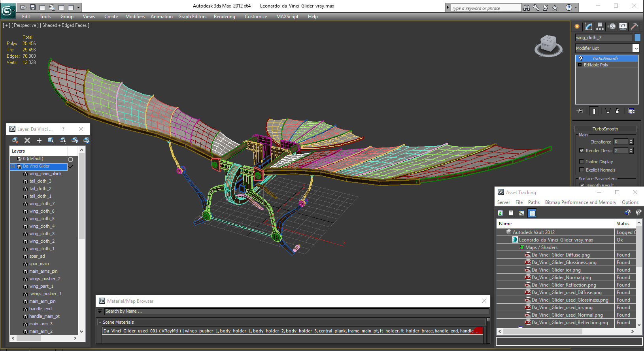Image resolution: width=644 pixels, height=351 pixels.
Task: Open the Rendering menu
Action: 225,17
